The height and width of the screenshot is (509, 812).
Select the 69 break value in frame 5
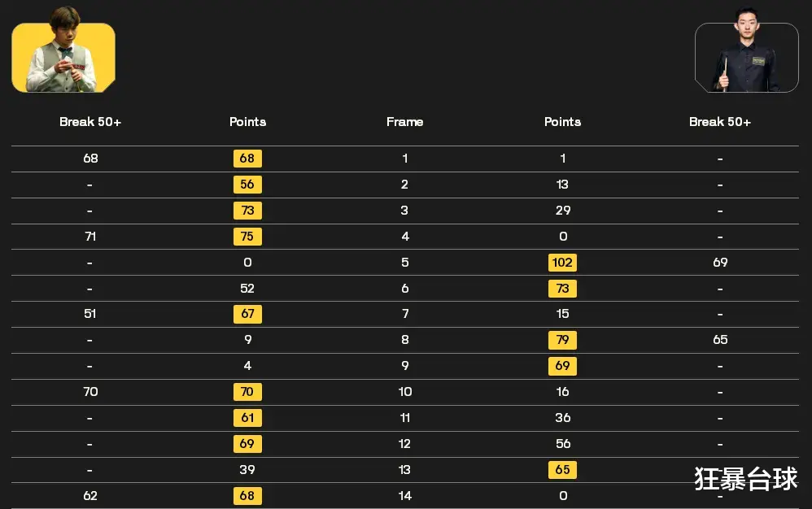(x=720, y=263)
